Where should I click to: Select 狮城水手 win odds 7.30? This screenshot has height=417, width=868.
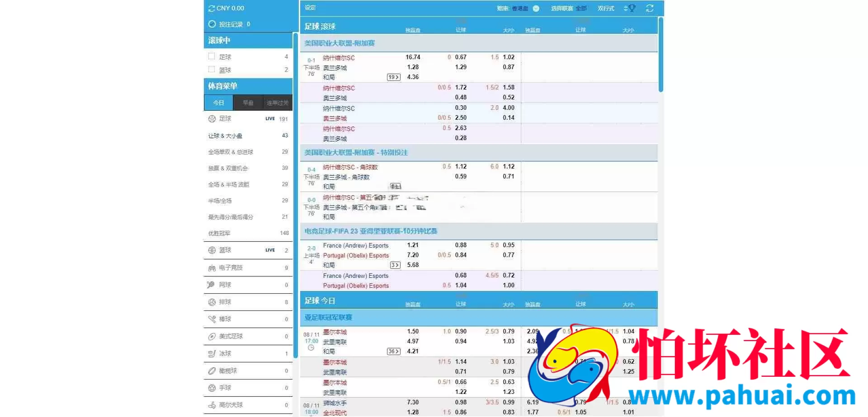pos(413,403)
